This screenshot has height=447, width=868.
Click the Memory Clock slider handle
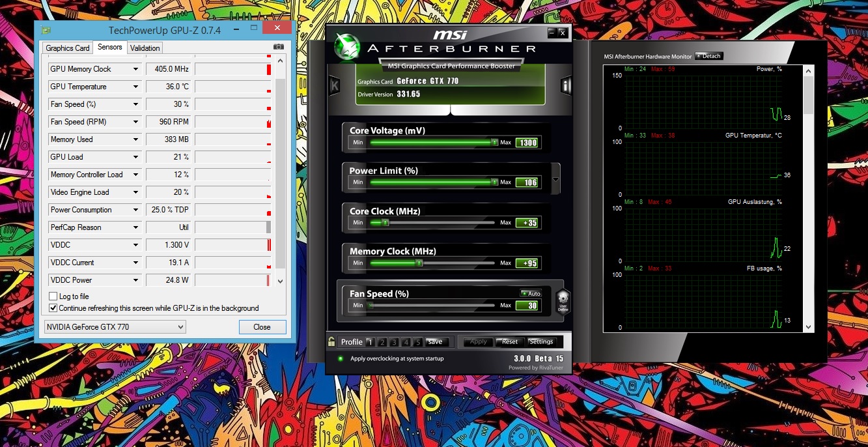click(x=419, y=263)
